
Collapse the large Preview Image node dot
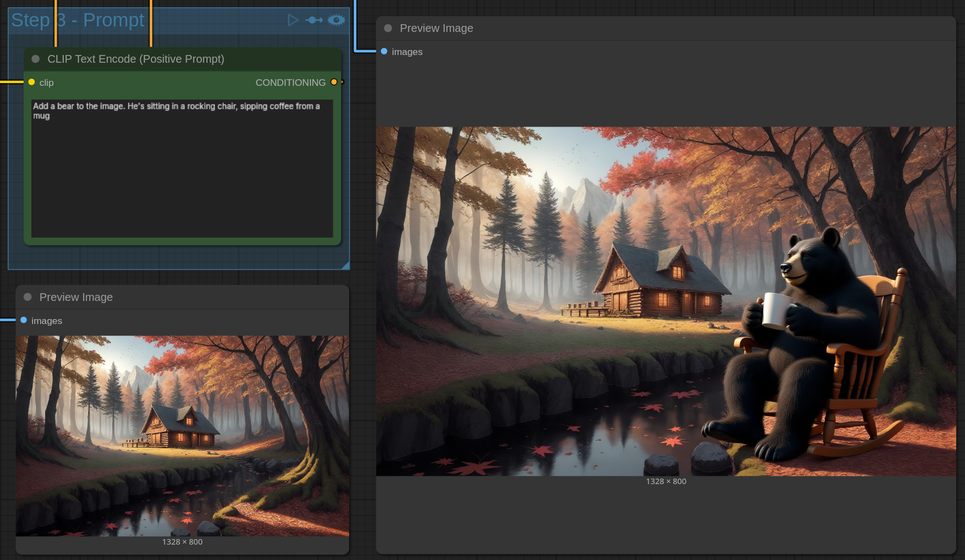[388, 28]
